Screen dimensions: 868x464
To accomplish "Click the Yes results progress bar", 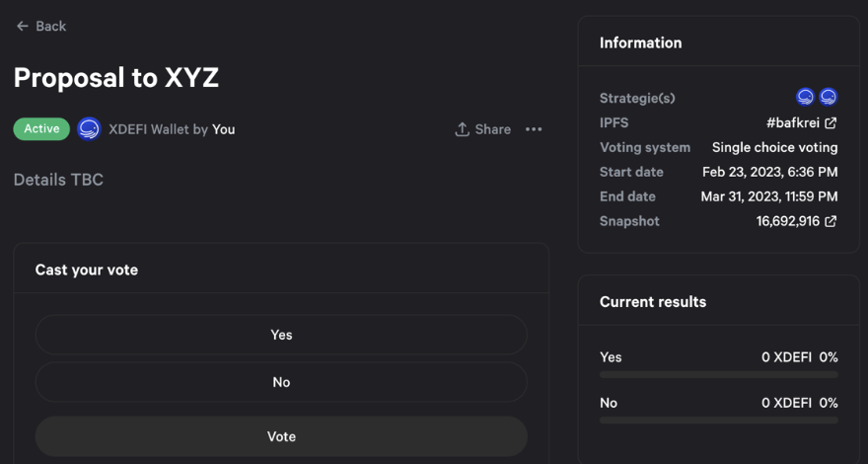I will coord(718,375).
